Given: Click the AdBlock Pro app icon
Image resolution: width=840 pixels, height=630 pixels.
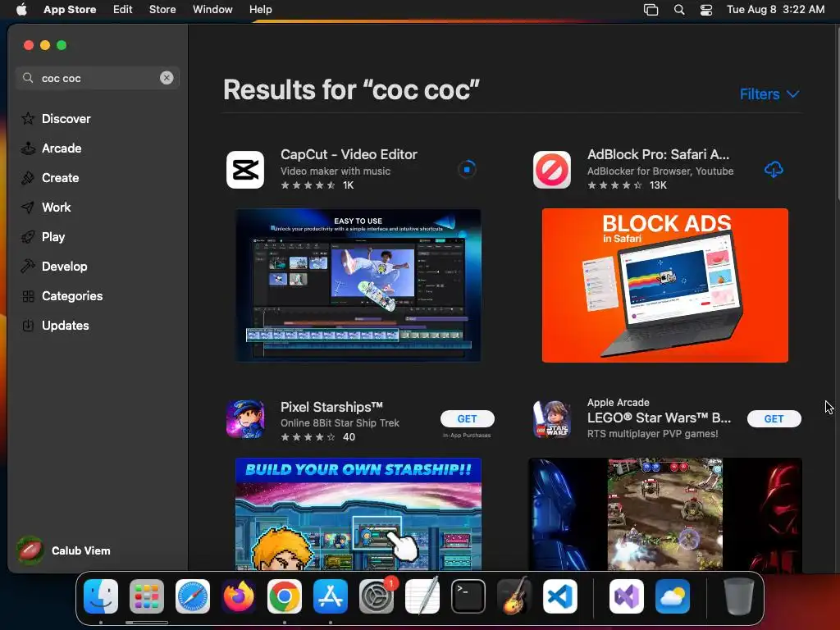Looking at the screenshot, I should [552, 170].
